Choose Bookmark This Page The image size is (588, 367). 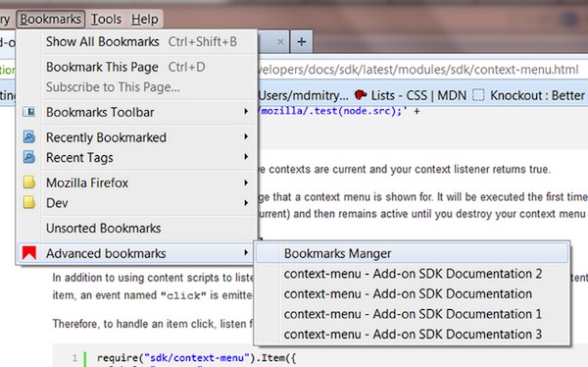pos(137,67)
